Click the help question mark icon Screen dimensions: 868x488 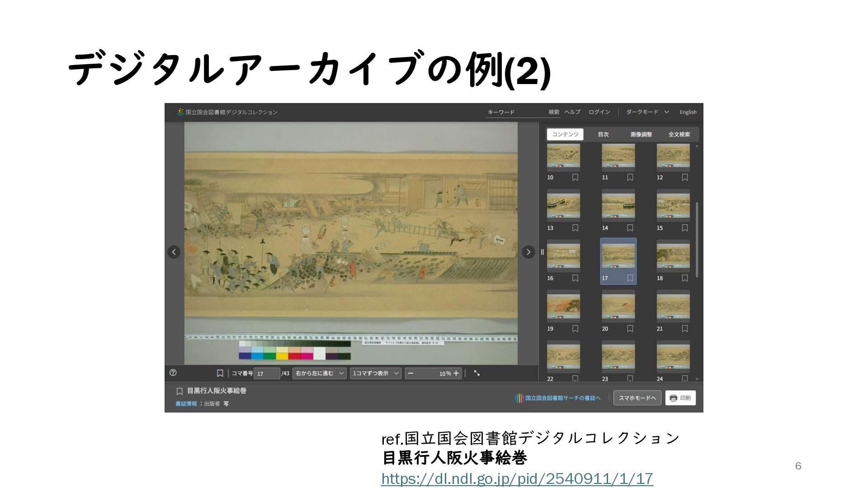173,373
